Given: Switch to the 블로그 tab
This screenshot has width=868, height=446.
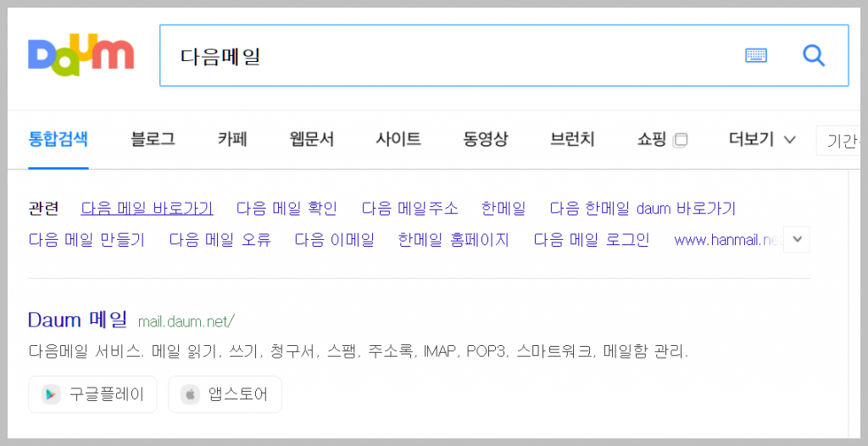Looking at the screenshot, I should point(153,140).
